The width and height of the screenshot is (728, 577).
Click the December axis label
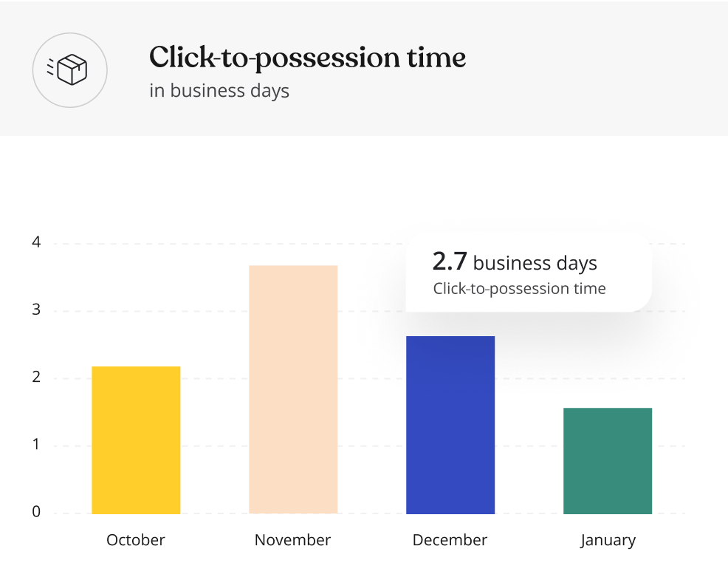pos(450,540)
